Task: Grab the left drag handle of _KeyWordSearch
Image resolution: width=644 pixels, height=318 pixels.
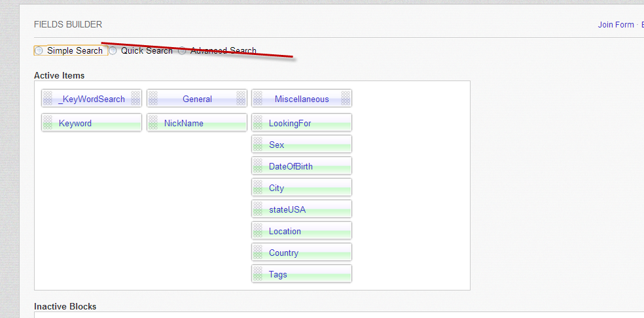Action: (48, 99)
